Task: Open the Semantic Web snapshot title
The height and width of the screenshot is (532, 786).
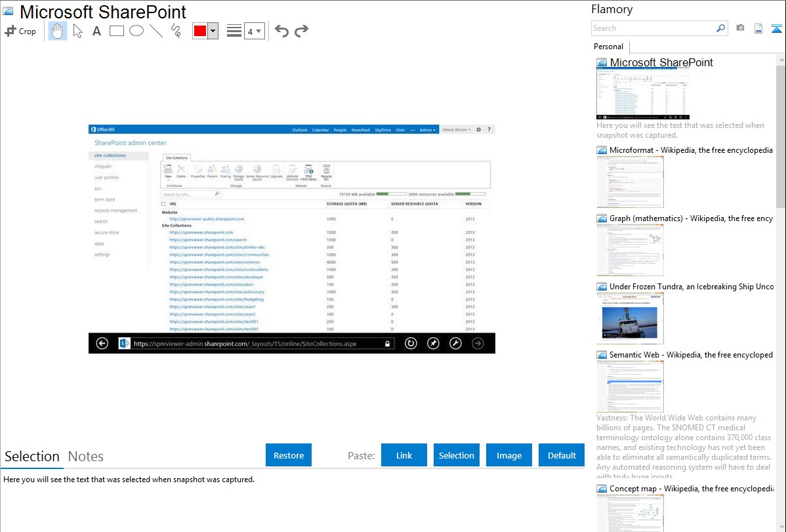Action: tap(691, 354)
